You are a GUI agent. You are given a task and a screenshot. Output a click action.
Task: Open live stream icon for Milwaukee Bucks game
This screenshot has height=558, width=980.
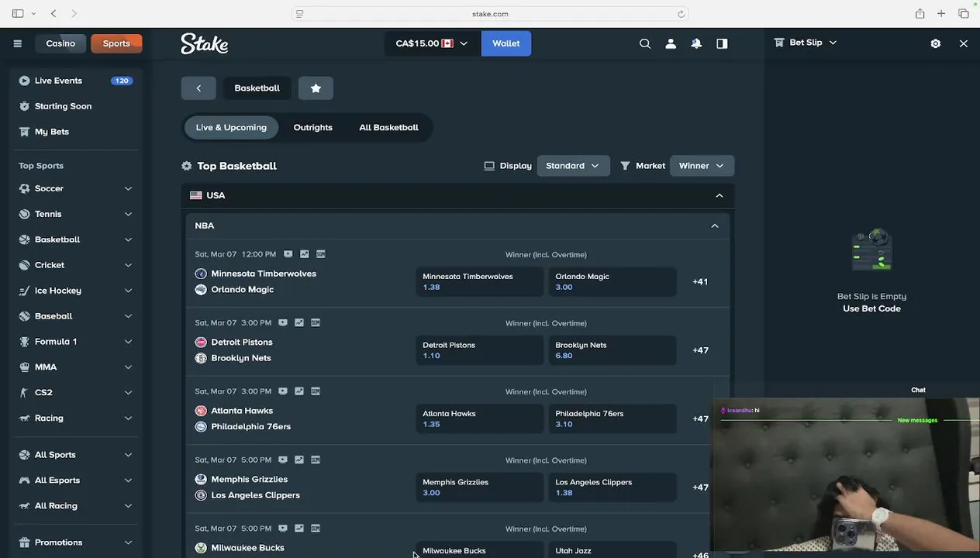(283, 529)
